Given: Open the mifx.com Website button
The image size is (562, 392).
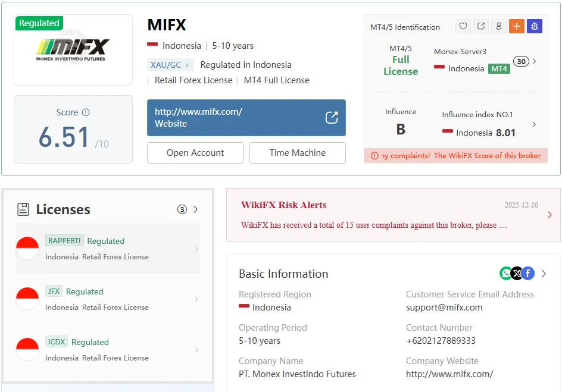Looking at the screenshot, I should pyautogui.click(x=246, y=118).
